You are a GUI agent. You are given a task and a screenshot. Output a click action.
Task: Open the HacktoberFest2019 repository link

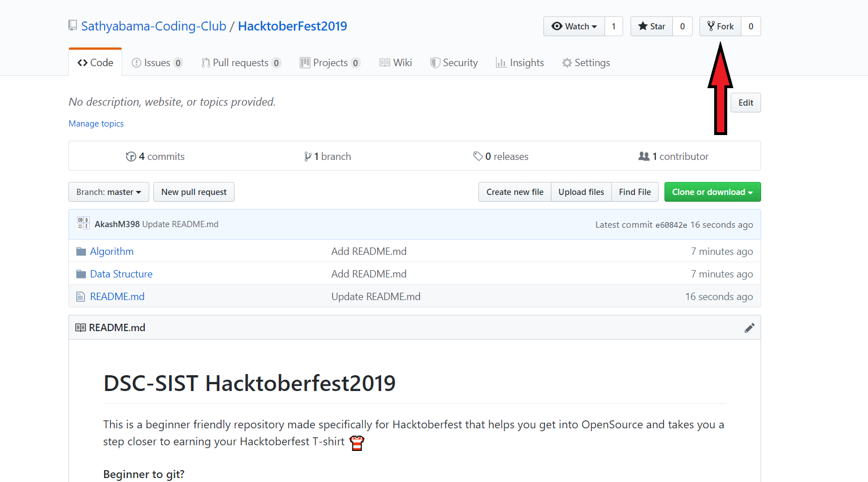tap(292, 26)
